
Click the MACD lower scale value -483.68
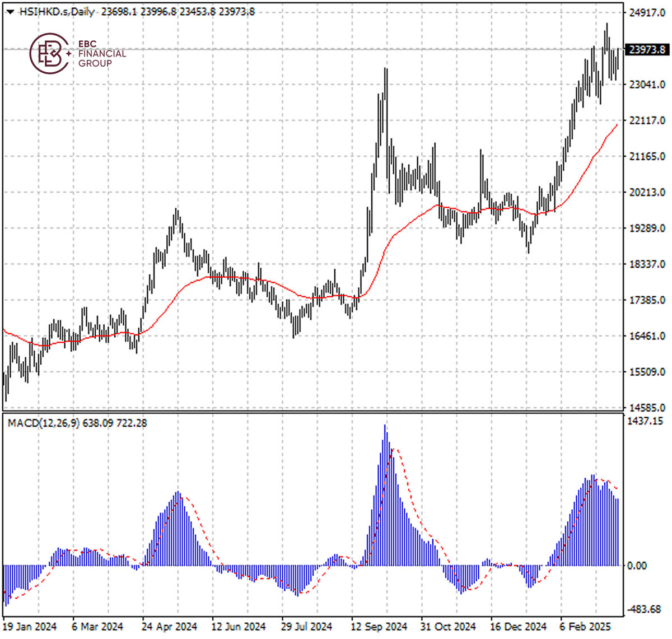click(644, 609)
